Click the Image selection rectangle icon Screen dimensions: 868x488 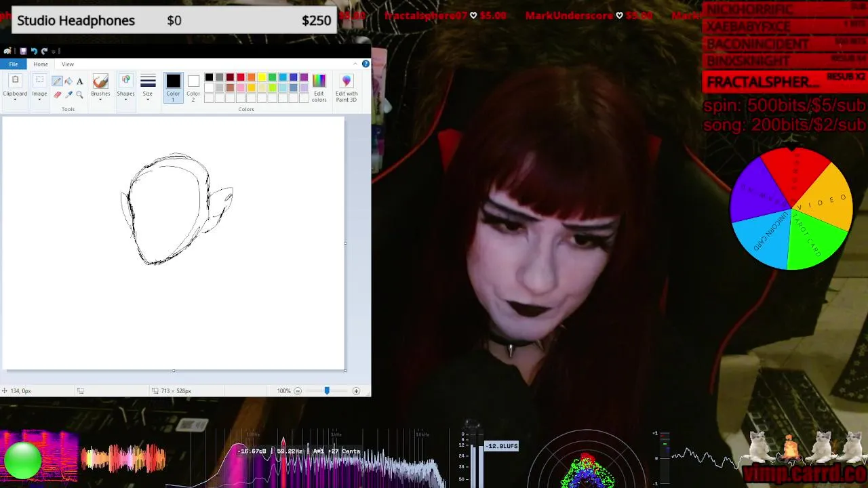(x=39, y=81)
